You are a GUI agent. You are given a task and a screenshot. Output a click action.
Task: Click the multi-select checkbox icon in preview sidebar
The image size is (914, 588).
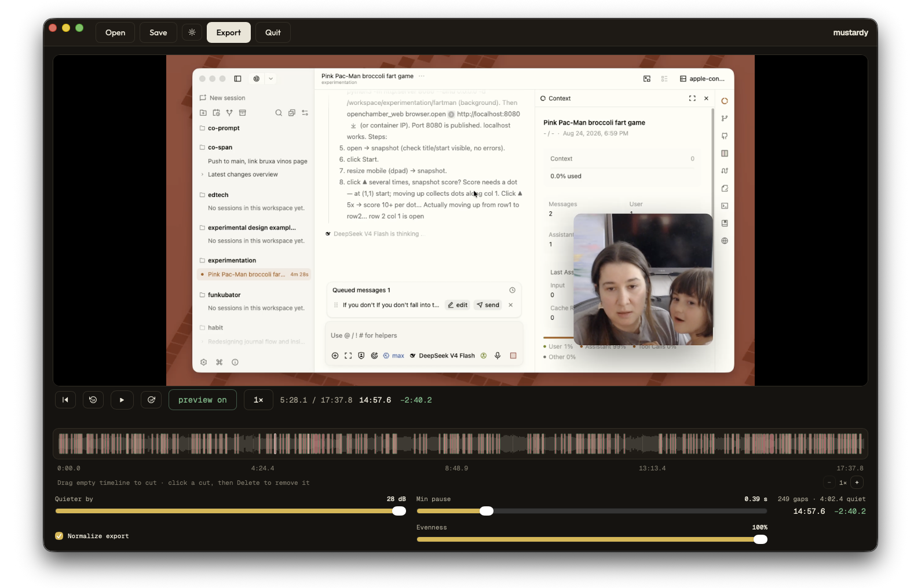[292, 113]
